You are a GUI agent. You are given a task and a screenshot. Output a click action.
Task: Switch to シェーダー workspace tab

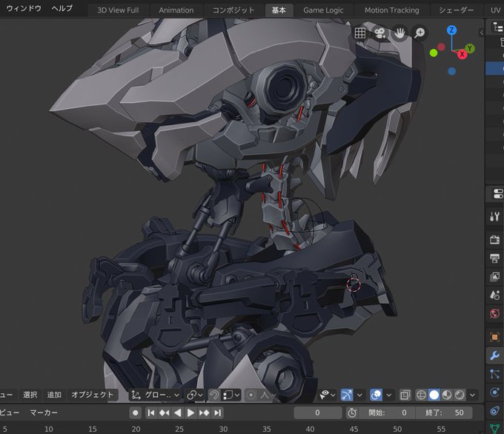pos(457,10)
